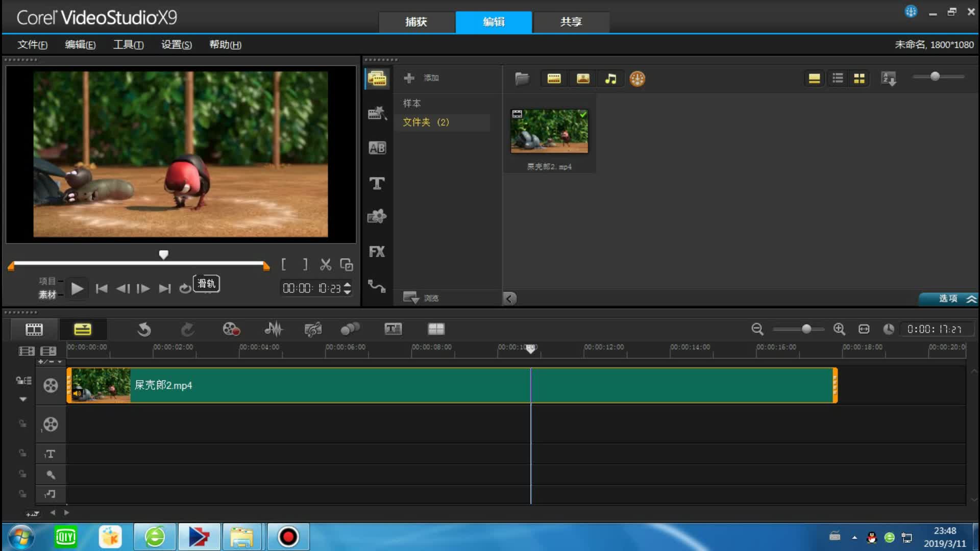Open the 设置(S) menu
The height and width of the screenshot is (551, 980).
(176, 45)
